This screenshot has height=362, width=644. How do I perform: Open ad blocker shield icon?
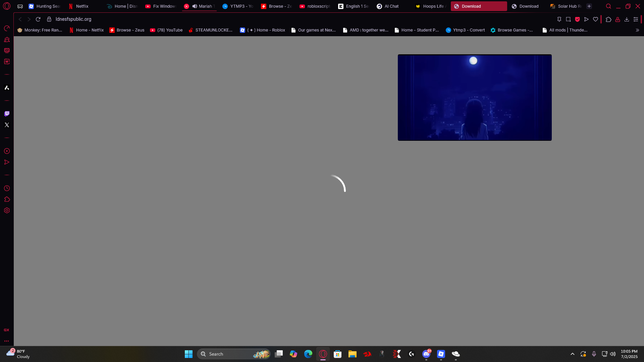click(x=577, y=19)
